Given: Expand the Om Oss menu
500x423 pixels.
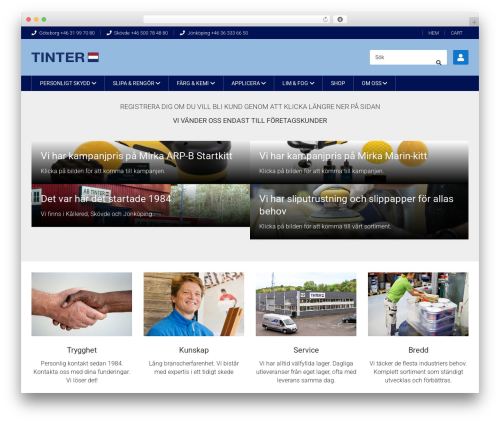Looking at the screenshot, I should (374, 83).
